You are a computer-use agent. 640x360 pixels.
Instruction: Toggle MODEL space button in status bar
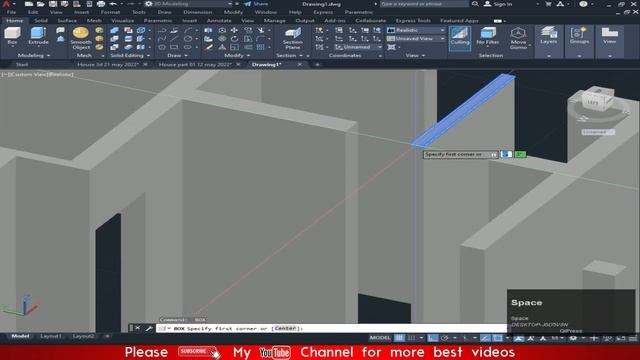pyautogui.click(x=380, y=338)
